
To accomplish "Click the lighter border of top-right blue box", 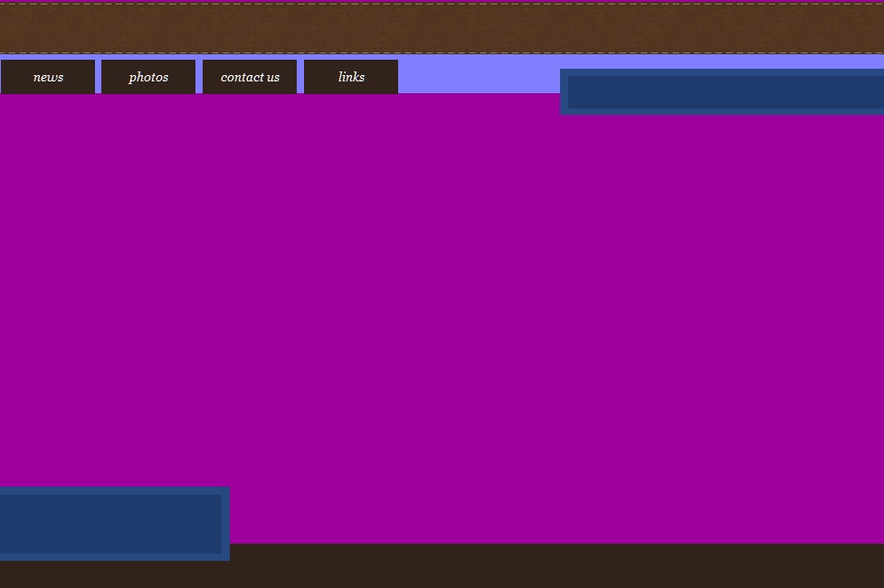I will pyautogui.click(x=564, y=92).
